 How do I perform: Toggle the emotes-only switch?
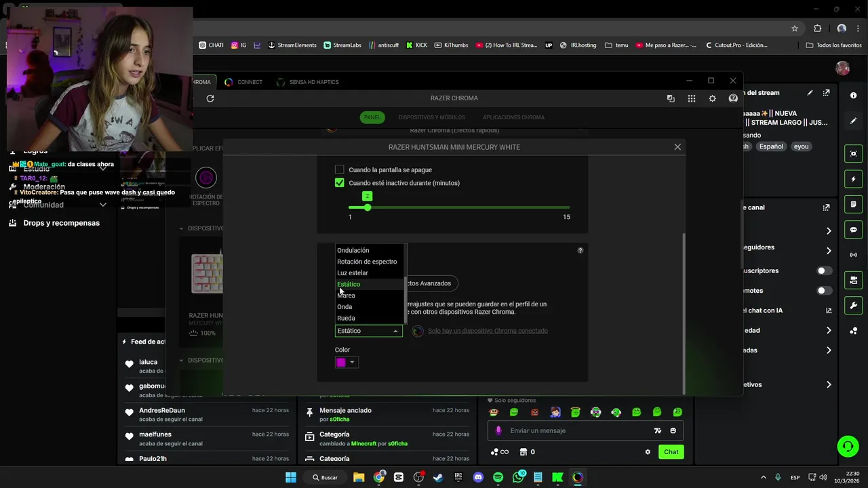click(x=824, y=291)
